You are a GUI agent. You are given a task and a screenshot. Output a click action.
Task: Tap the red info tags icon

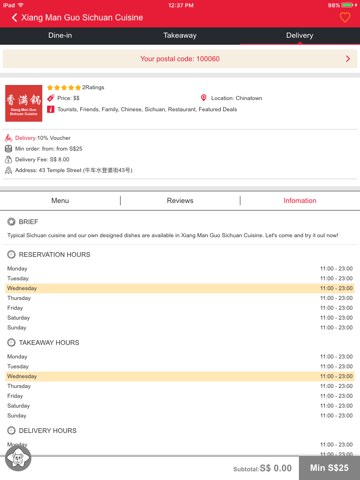[51, 109]
